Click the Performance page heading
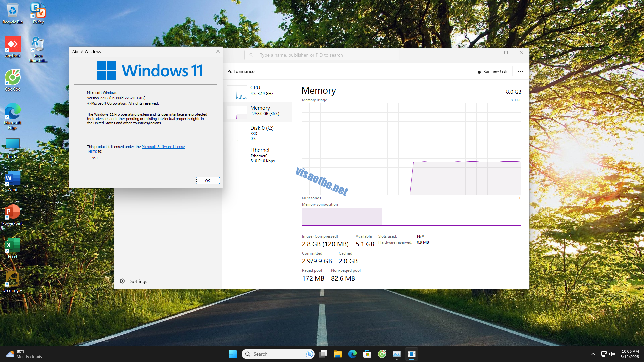 click(x=241, y=71)
